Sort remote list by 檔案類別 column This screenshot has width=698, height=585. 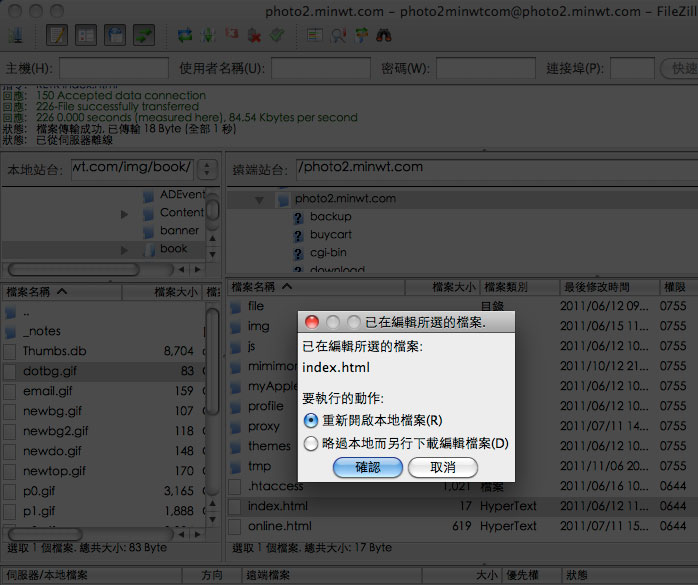coord(519,287)
